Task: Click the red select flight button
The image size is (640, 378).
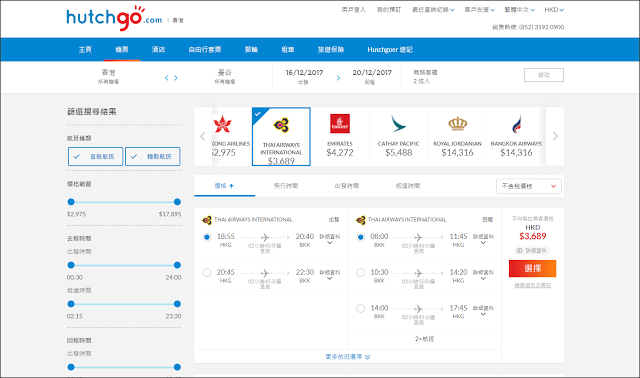Action: [x=532, y=269]
